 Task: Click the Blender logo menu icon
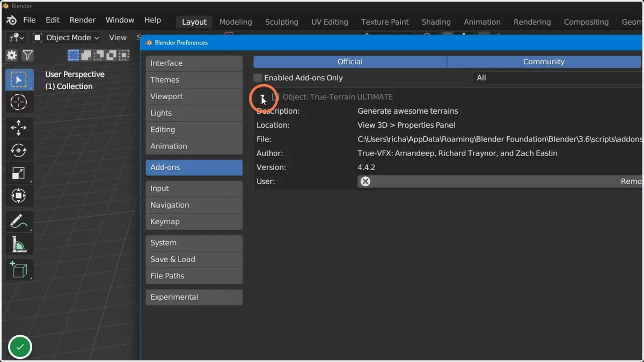pos(11,20)
